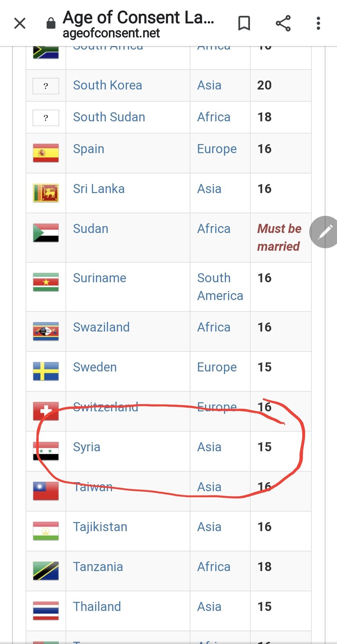Tap the Sri Lanka flag icon
The height and width of the screenshot is (644, 337).
[46, 193]
